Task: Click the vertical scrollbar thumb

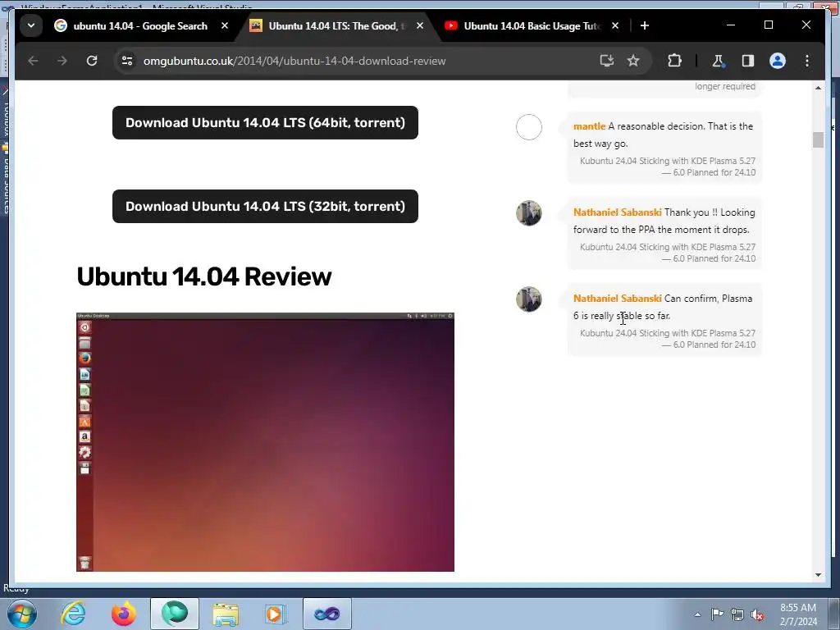Action: [818, 139]
